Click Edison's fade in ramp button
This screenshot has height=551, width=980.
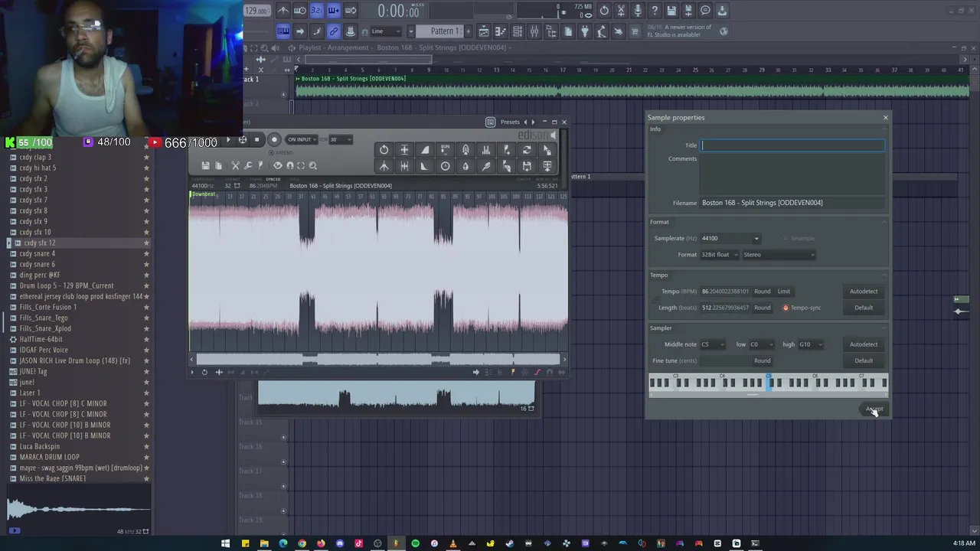coord(425,150)
